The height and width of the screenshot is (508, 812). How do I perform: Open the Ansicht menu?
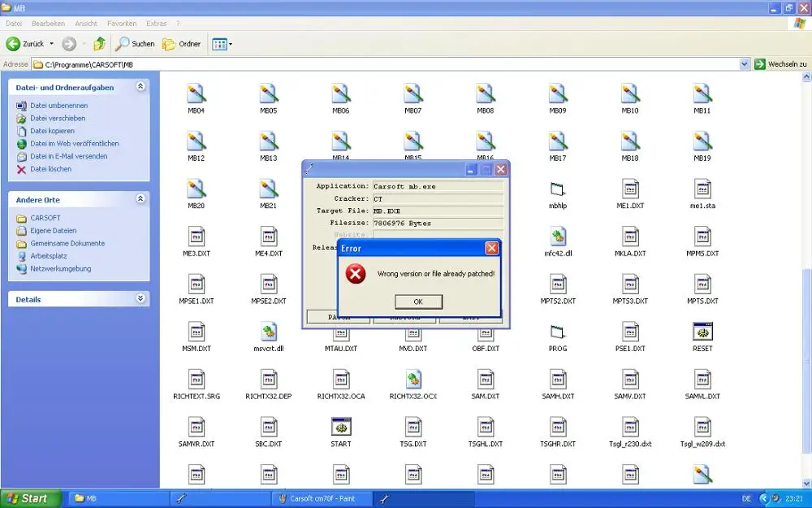pos(86,24)
